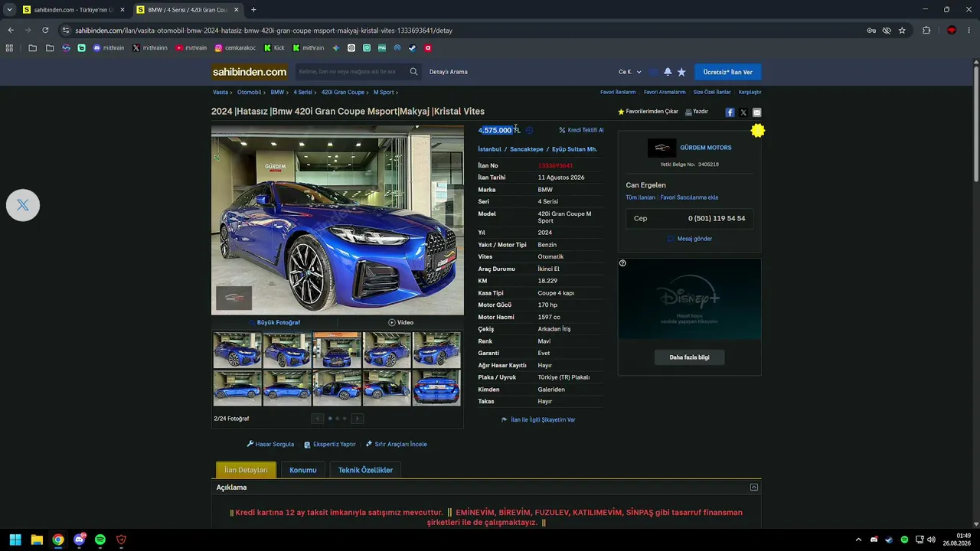Focus the sahibinden search input field
The image size is (980, 551).
click(351, 72)
